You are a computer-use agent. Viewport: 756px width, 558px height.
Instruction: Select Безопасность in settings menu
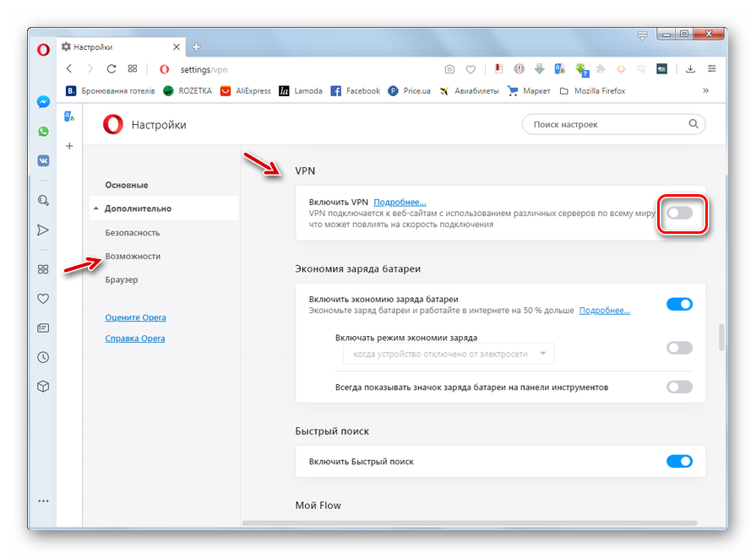(x=133, y=233)
